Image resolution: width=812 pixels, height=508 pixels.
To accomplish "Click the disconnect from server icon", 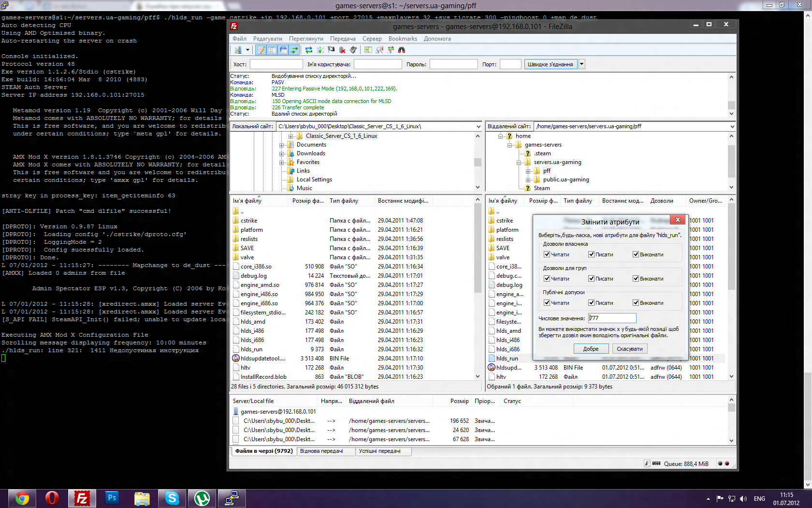I will pos(342,50).
